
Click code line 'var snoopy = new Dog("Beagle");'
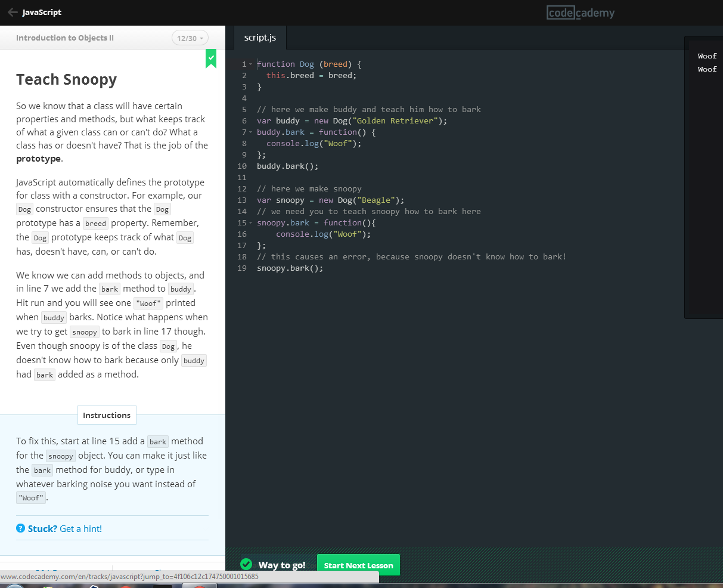point(330,200)
